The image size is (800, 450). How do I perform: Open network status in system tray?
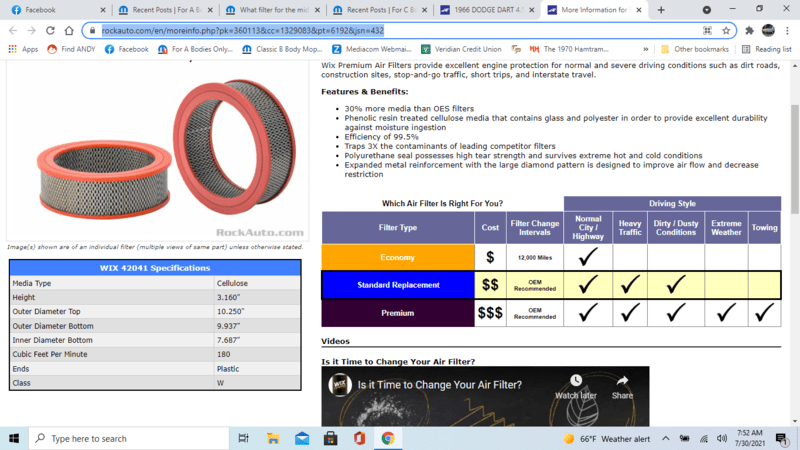[x=704, y=439]
